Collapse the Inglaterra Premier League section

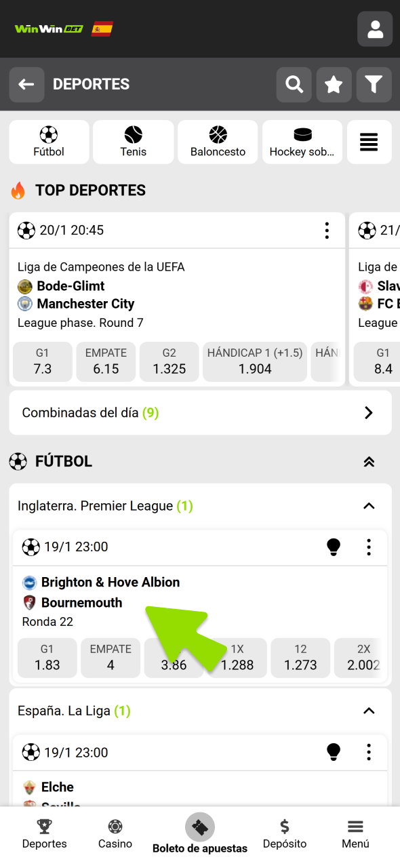pyautogui.click(x=368, y=506)
